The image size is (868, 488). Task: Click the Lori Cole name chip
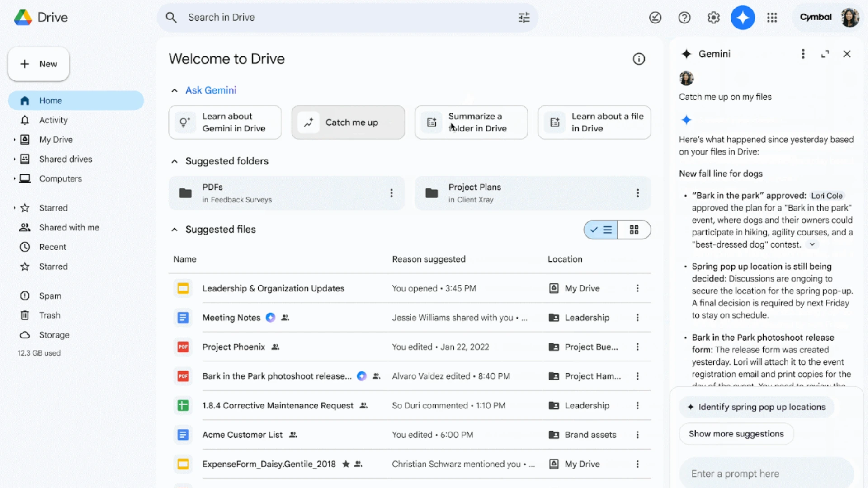827,196
